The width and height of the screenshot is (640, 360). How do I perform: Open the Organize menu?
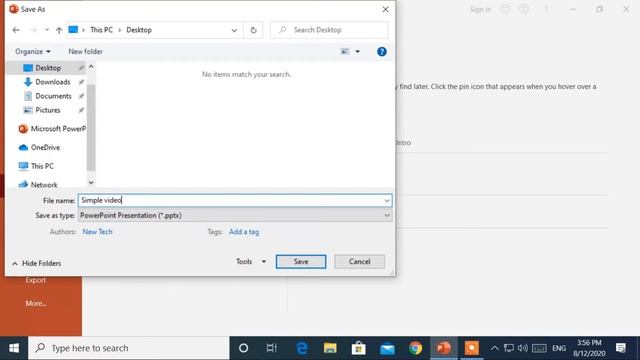coord(33,51)
